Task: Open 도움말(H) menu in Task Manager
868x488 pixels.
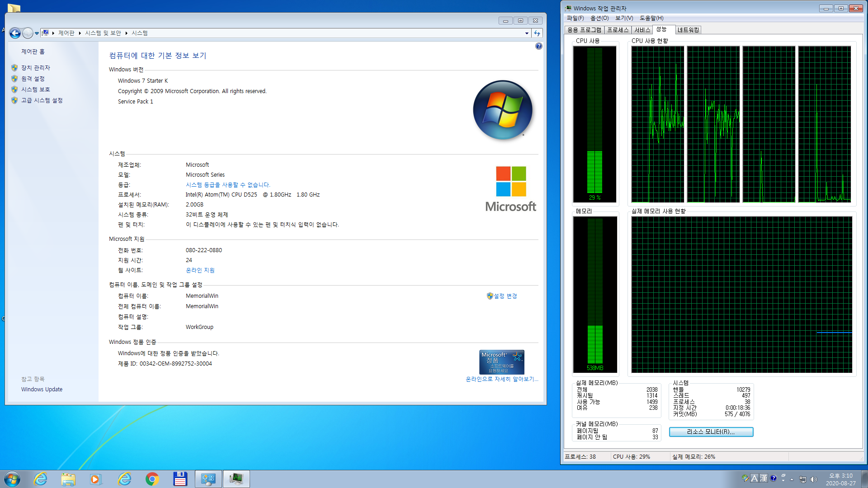Action: pos(651,18)
